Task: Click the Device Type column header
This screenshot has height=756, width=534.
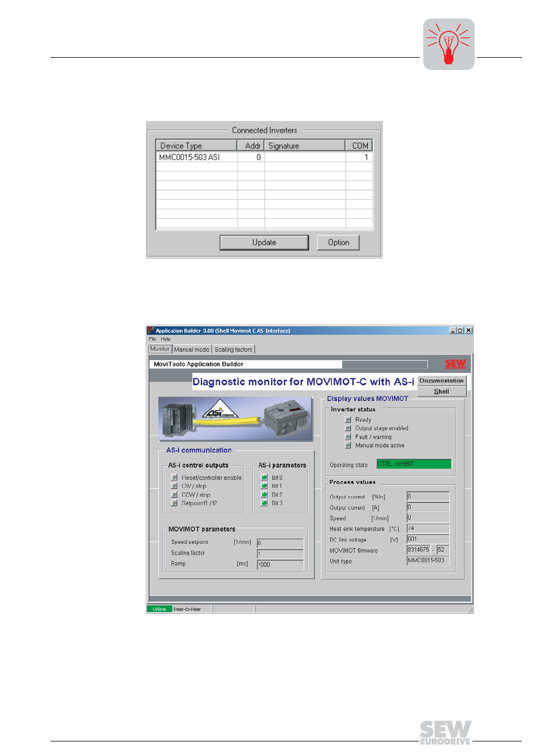Action: click(196, 146)
